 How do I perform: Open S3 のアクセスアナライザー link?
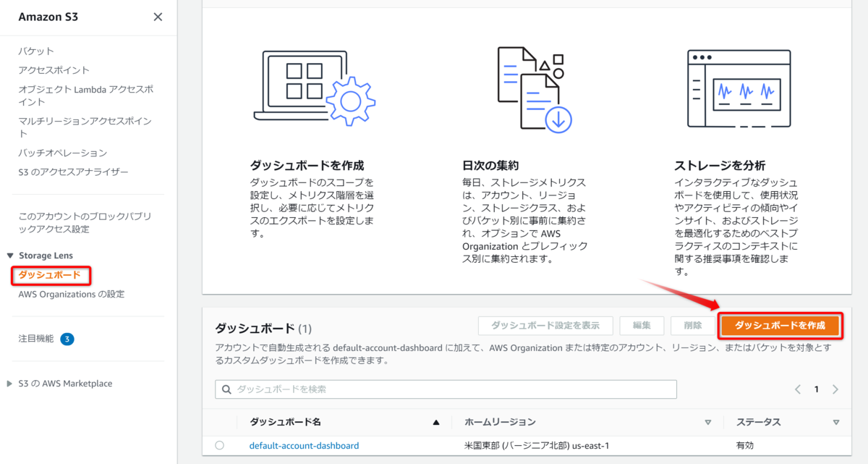73,172
